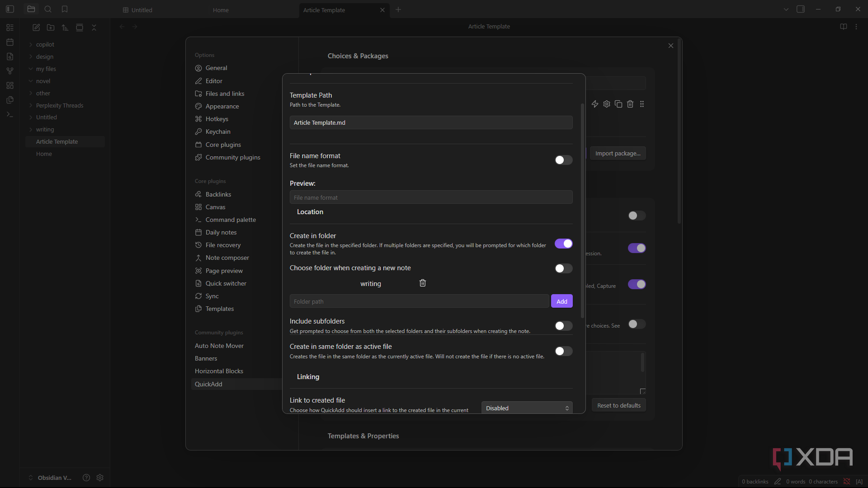Click the template dialog vertical scrollbar
Image resolution: width=868 pixels, height=488 pixels.
tap(582, 210)
